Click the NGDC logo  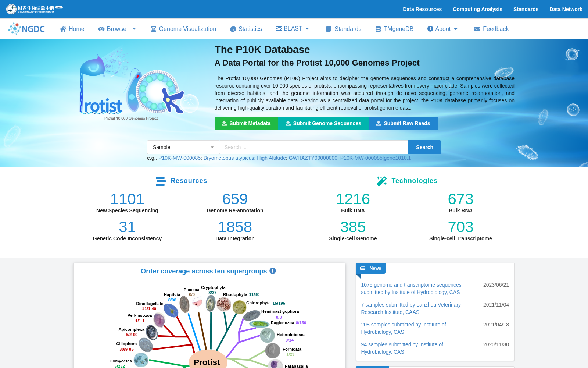point(26,29)
